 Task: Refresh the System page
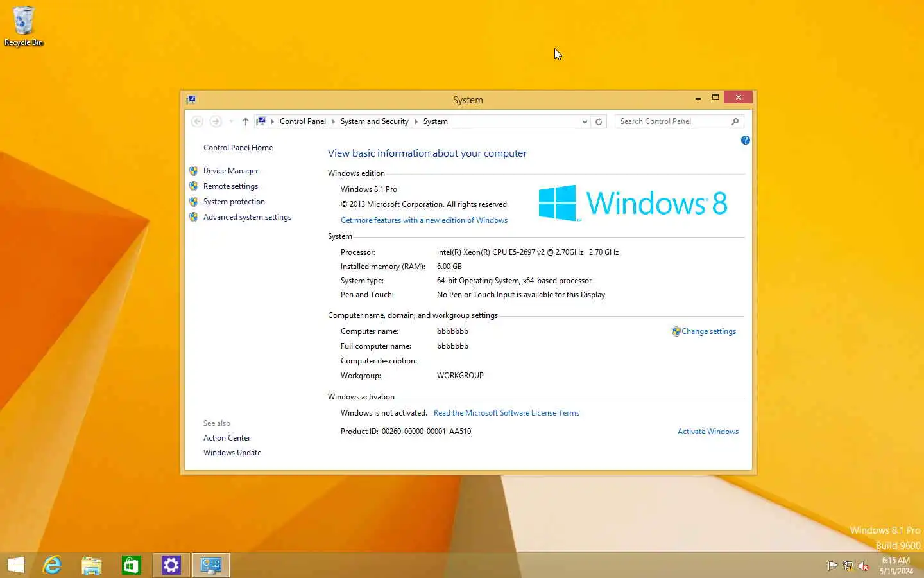pyautogui.click(x=599, y=121)
